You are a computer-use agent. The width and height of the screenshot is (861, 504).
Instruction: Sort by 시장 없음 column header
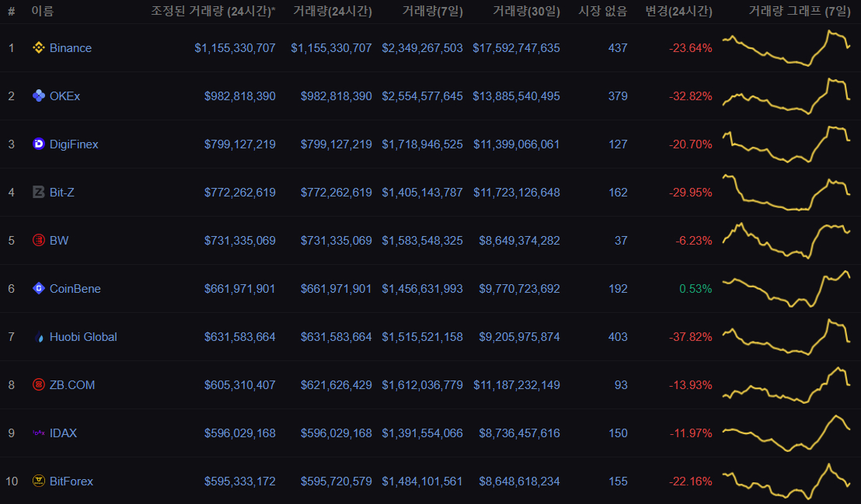(602, 11)
